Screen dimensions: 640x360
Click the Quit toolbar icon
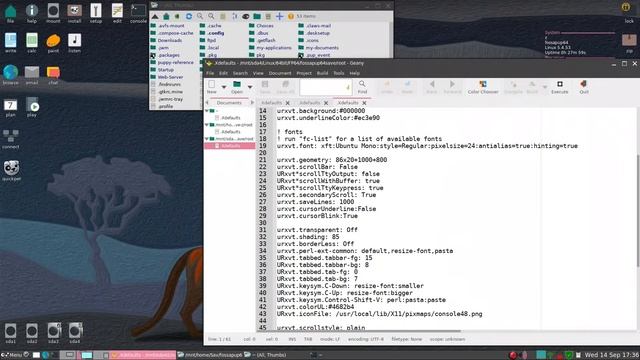point(584,84)
